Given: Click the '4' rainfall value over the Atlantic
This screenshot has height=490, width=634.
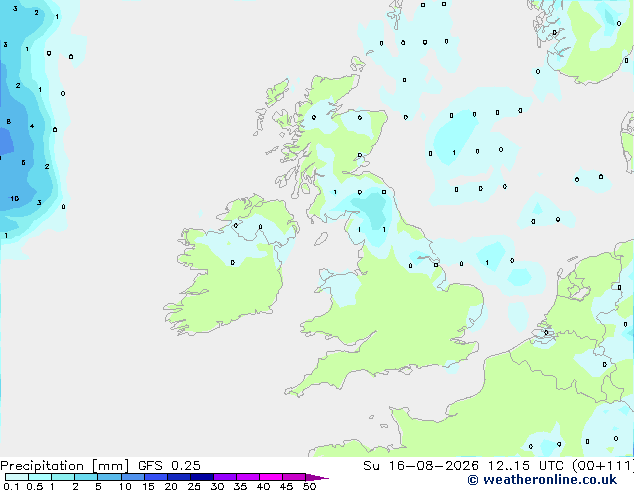Looking at the screenshot, I should [x=32, y=126].
